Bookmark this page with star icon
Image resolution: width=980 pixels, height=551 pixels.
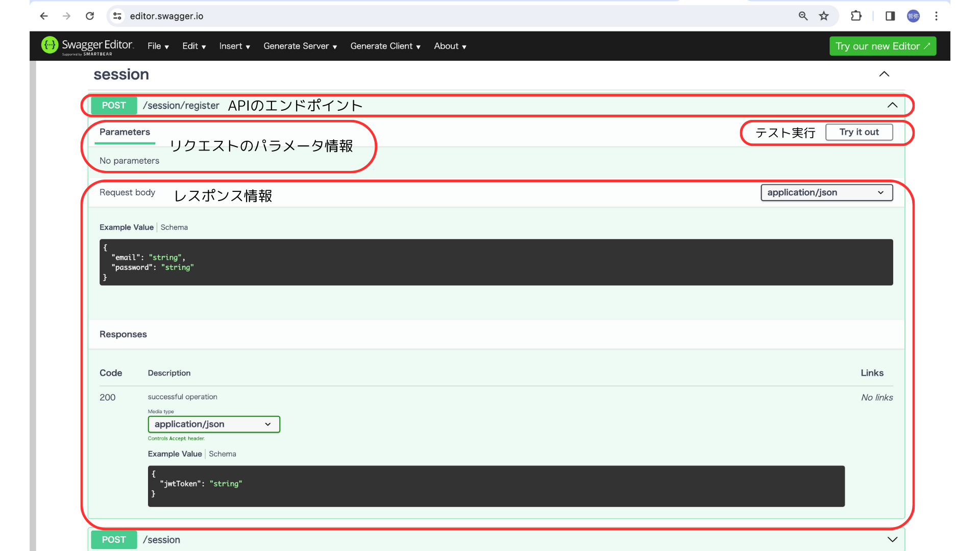pyautogui.click(x=824, y=16)
